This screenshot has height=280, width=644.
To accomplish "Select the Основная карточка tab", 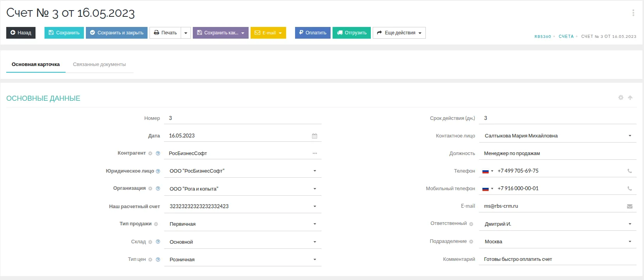I will pos(36,64).
